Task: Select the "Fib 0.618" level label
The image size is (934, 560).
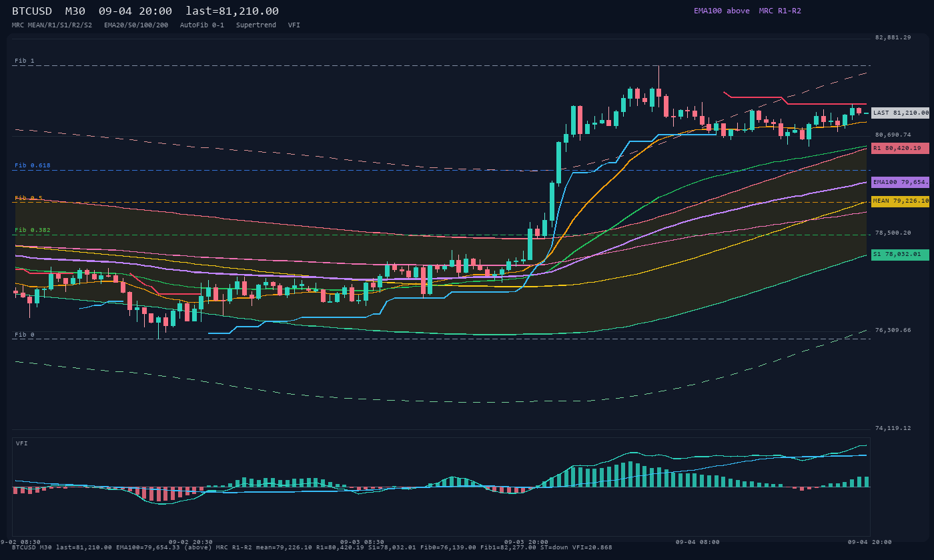Action: [x=33, y=165]
